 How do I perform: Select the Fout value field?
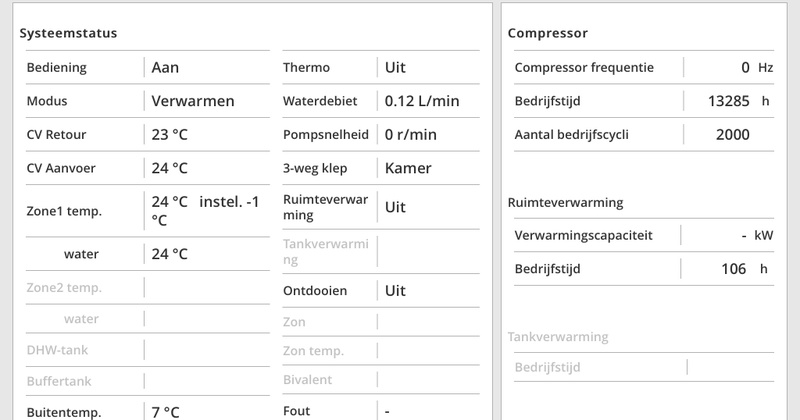(387, 411)
